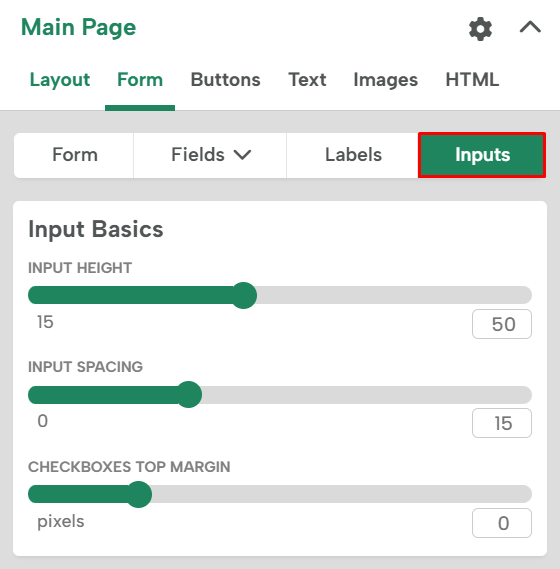This screenshot has width=560, height=569.
Task: Focus the Input Height value field showing 50
Action: point(502,324)
